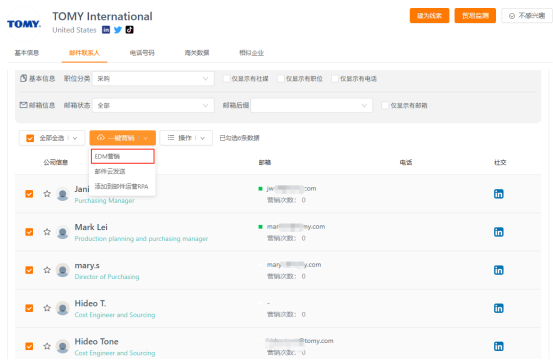The height and width of the screenshot is (360, 553).
Task: Select the 邮件联系人 tab
Action: [84, 53]
